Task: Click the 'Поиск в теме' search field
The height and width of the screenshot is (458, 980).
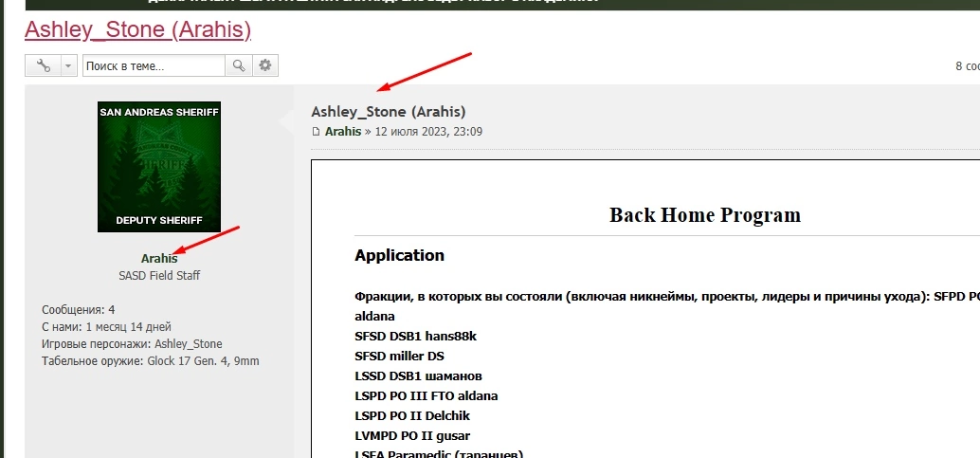Action: tap(153, 65)
